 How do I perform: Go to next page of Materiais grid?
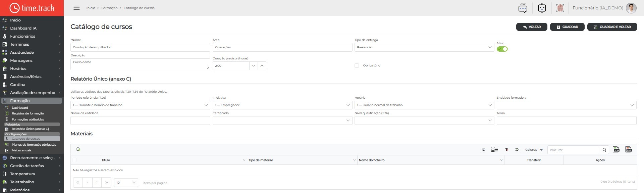pyautogui.click(x=97, y=183)
